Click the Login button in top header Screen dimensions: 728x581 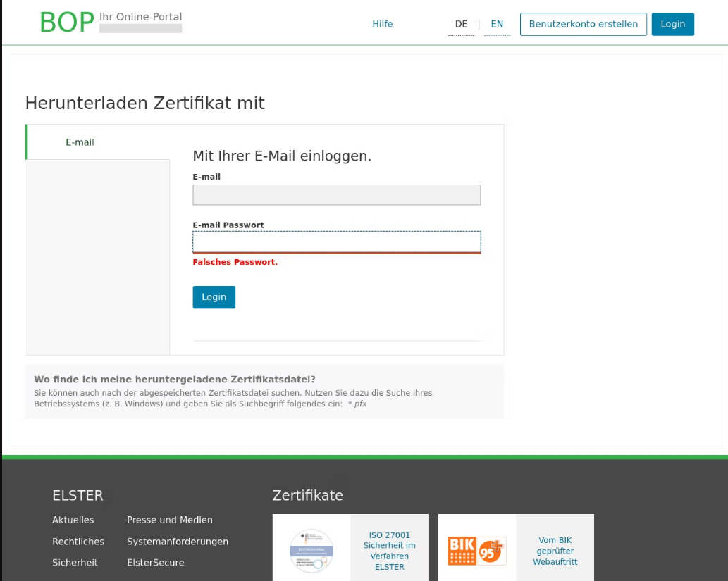click(672, 24)
